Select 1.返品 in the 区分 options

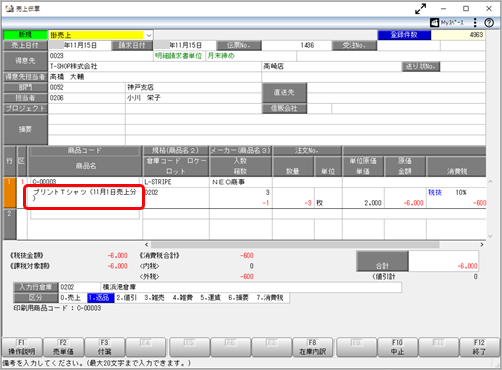click(101, 298)
